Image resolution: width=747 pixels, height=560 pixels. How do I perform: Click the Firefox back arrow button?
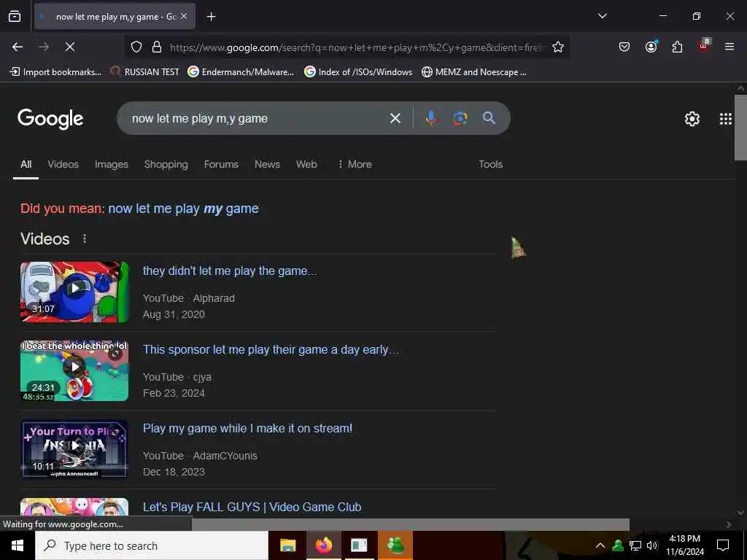[x=18, y=47]
